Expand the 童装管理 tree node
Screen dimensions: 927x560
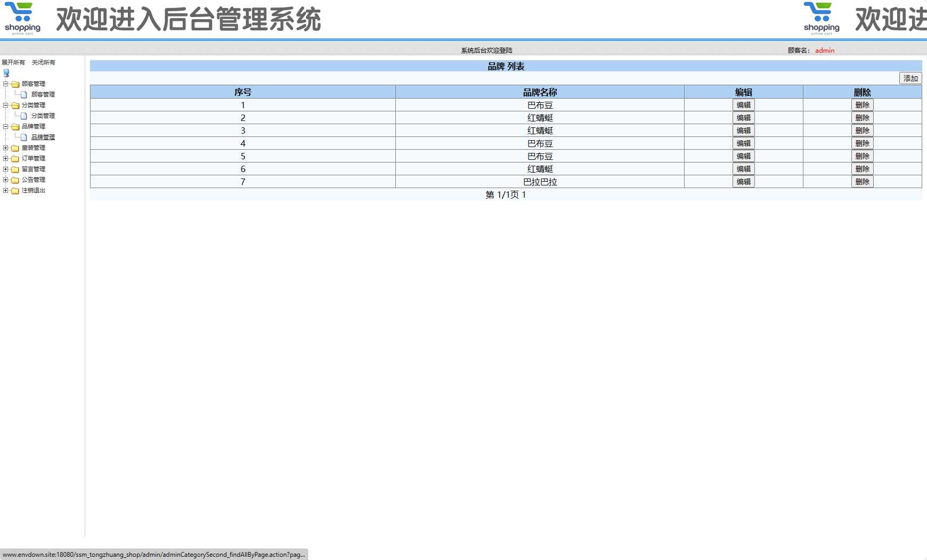pos(5,148)
